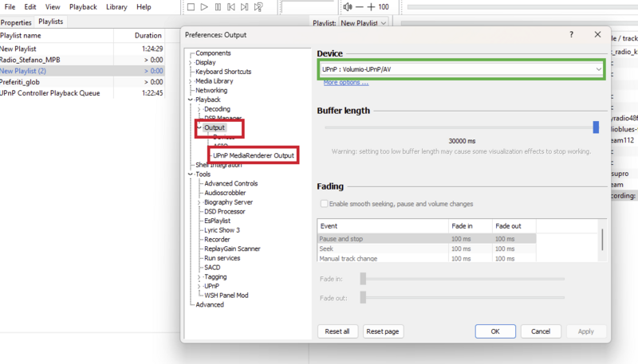Screen dimensions: 638x364
Task: Mute audio via speaker icon
Action: (x=348, y=7)
